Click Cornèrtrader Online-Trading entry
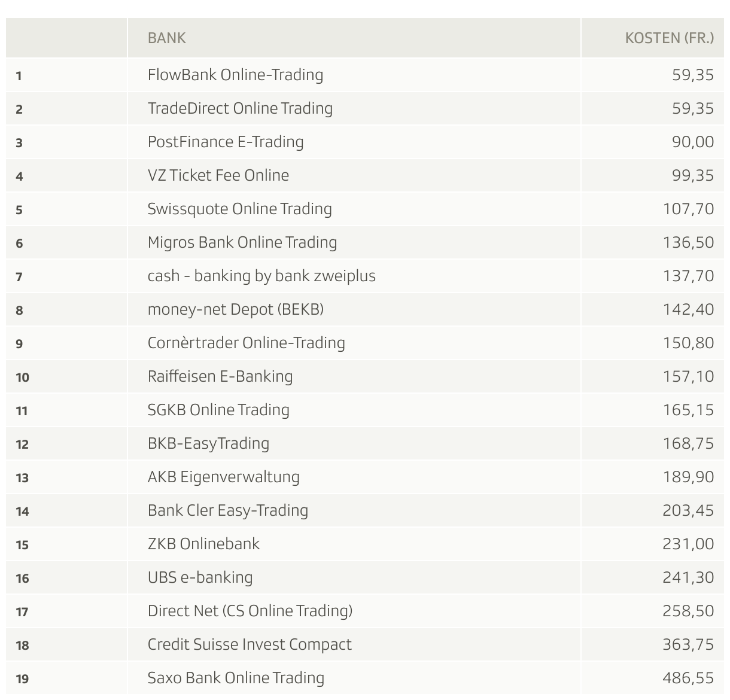730x700 pixels. pos(247,343)
